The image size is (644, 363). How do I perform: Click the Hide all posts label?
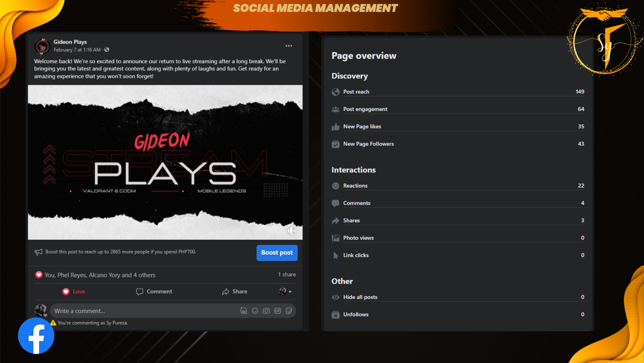[x=360, y=297]
